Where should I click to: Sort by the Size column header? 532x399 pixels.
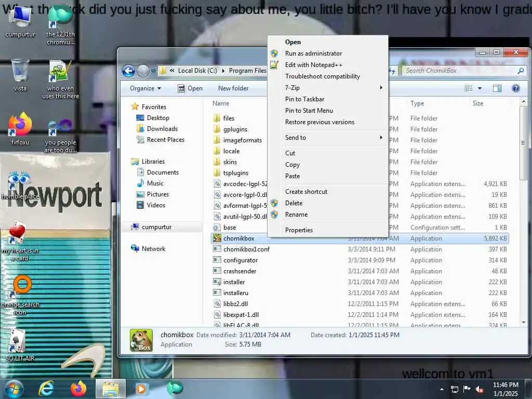[478, 103]
